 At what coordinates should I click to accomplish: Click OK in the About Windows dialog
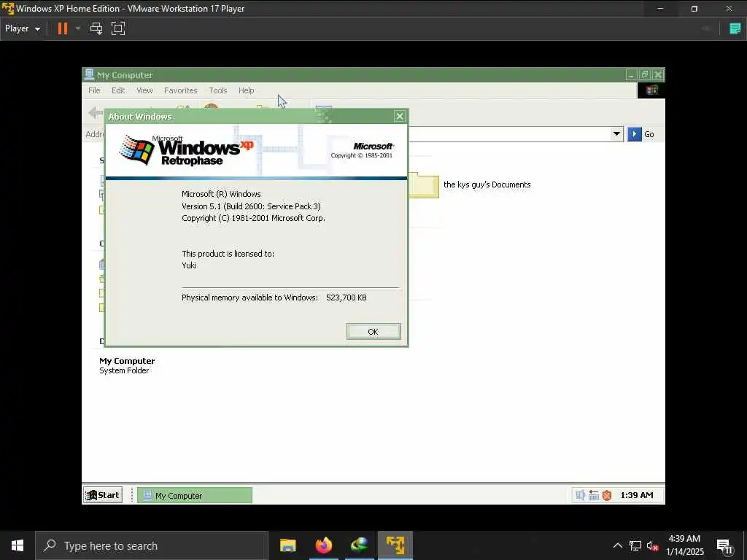pyautogui.click(x=373, y=332)
